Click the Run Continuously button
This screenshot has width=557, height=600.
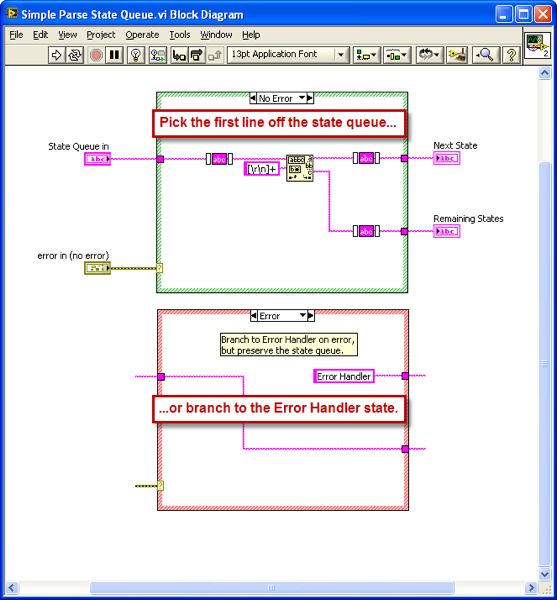coord(75,55)
